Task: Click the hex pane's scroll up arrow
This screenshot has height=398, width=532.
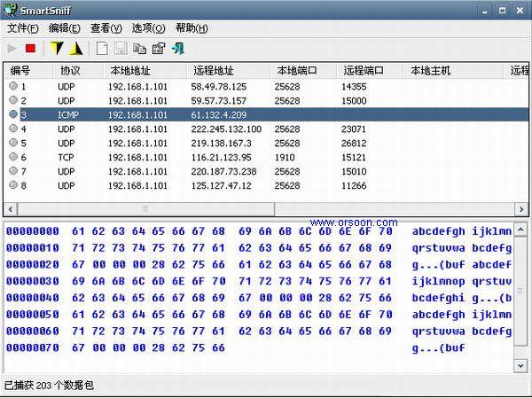Action: point(520,230)
